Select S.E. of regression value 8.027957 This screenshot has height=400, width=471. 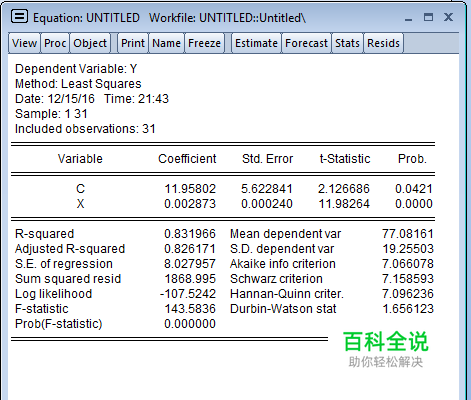[x=190, y=264]
